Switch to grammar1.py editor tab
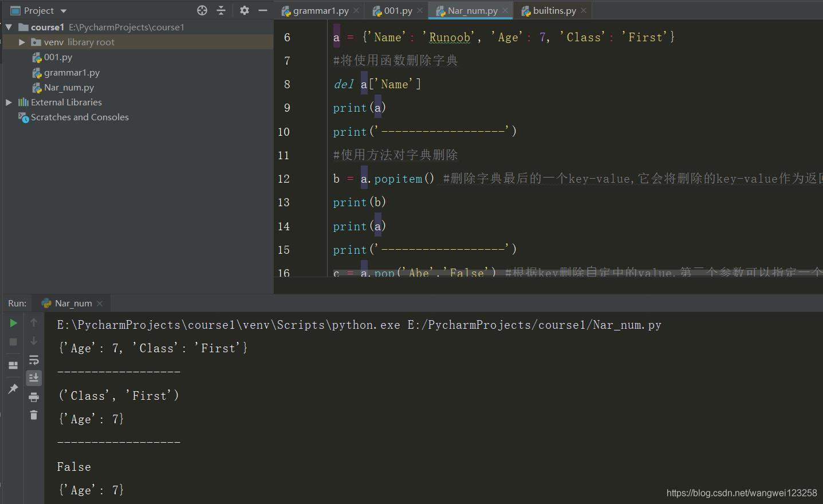The image size is (823, 504). click(320, 10)
